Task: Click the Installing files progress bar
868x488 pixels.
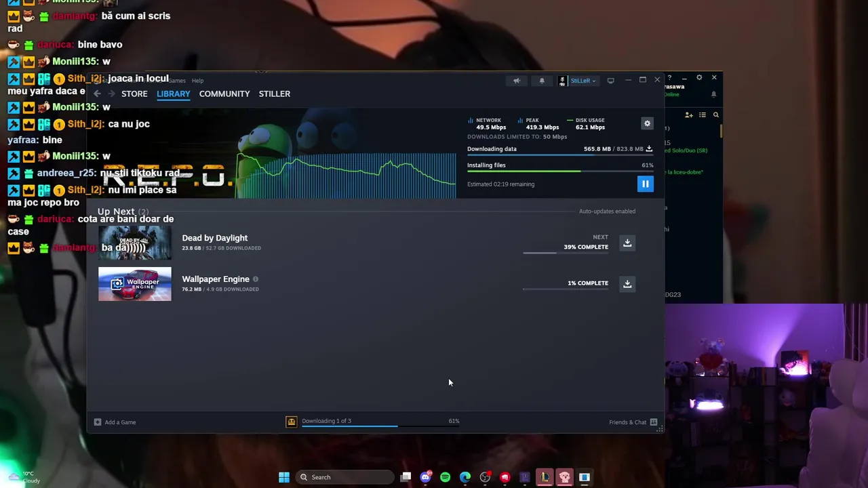Action: tap(560, 171)
